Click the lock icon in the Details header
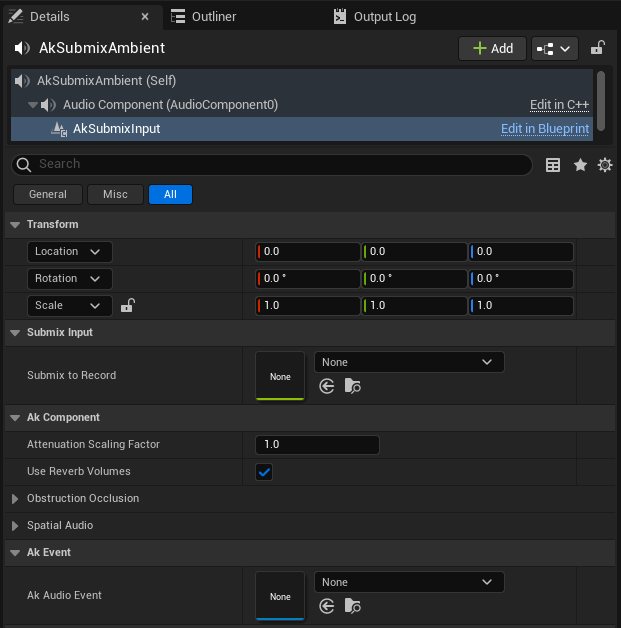This screenshot has height=628, width=621. [x=597, y=48]
